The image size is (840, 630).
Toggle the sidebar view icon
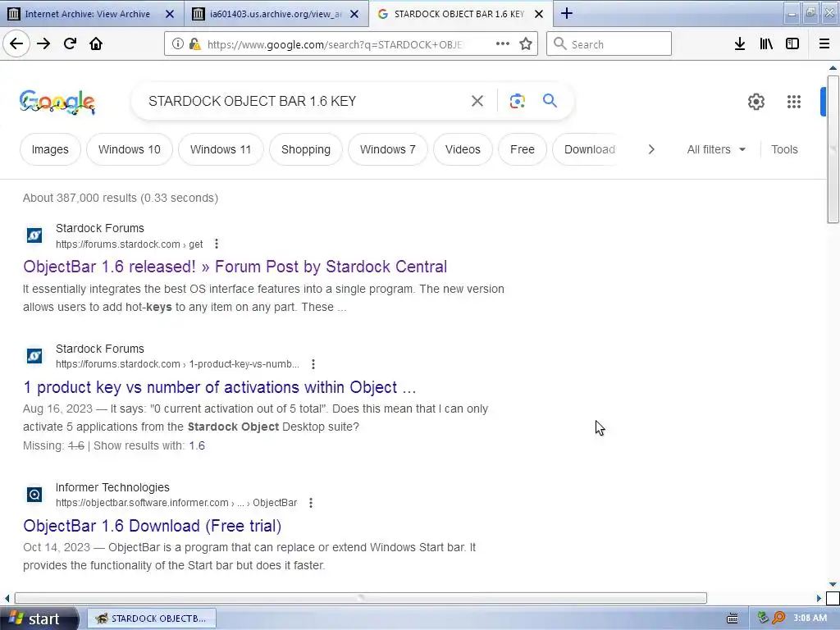click(x=792, y=44)
